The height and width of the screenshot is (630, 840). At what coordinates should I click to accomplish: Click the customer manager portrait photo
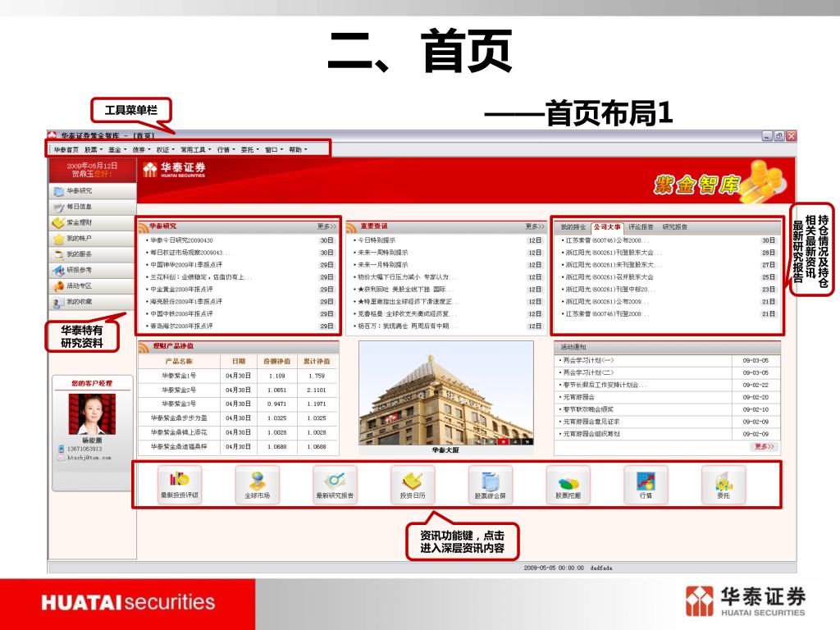point(92,414)
